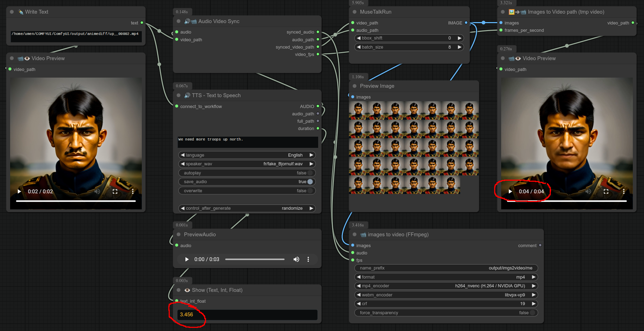Click fullscreen icon on left Video Preview
Screen dimensions: 644x331
(x=115, y=192)
